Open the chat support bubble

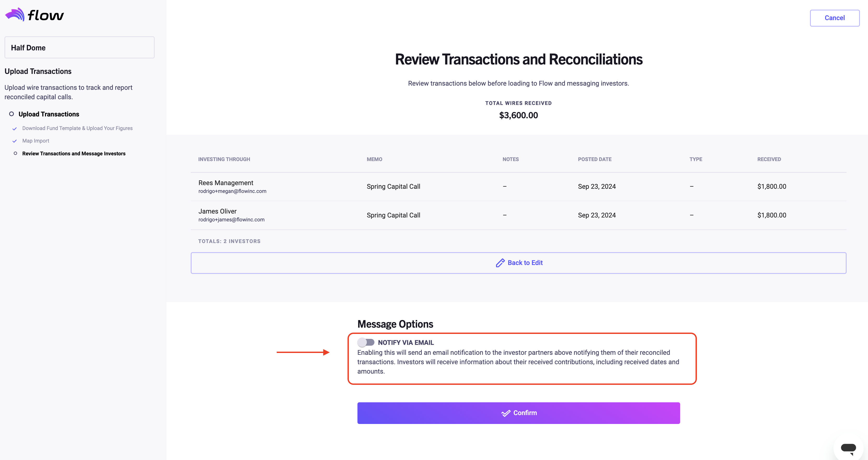pyautogui.click(x=848, y=448)
